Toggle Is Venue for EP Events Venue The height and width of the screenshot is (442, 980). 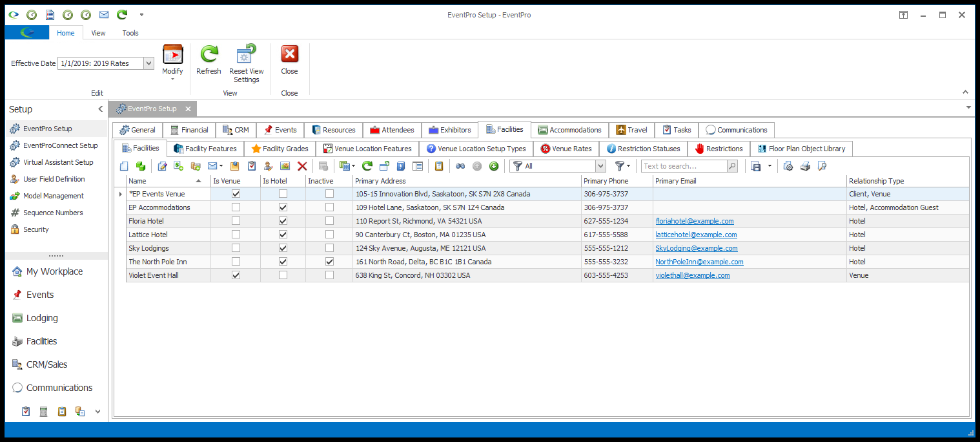click(x=236, y=194)
